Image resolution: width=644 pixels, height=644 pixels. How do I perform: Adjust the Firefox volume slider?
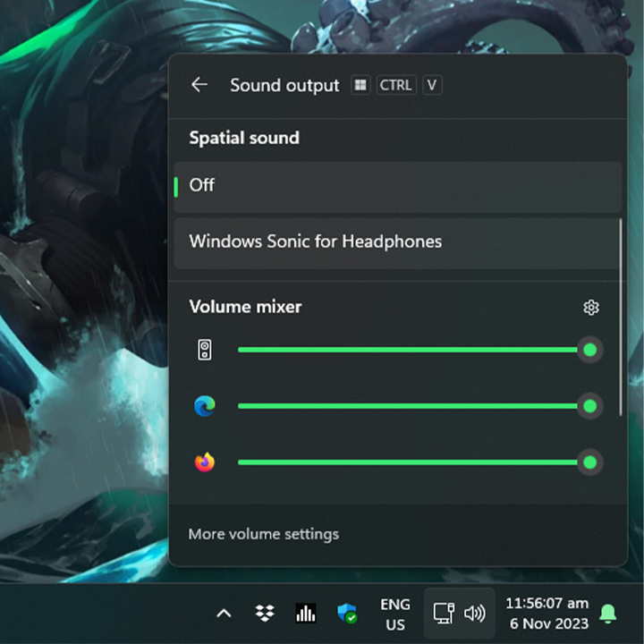coord(420,462)
